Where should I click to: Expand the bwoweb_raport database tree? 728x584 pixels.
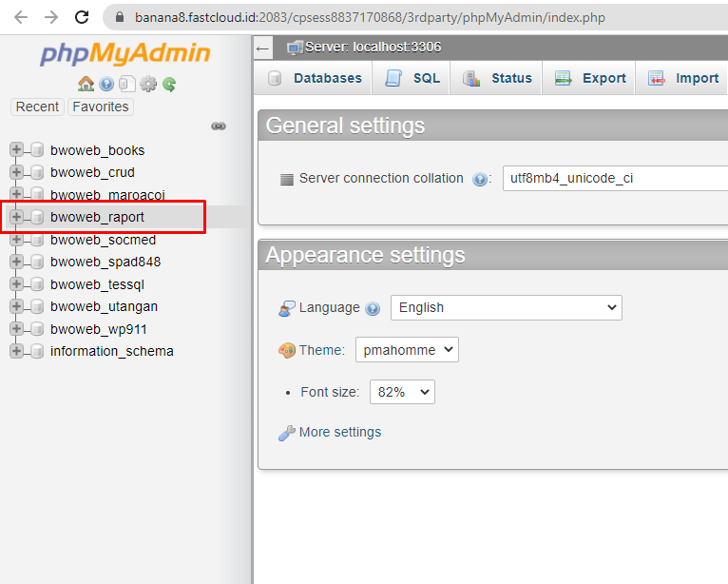16,217
